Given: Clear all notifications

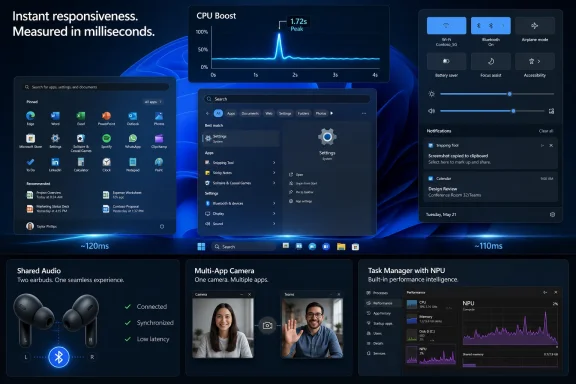Looking at the screenshot, I should click(x=546, y=131).
